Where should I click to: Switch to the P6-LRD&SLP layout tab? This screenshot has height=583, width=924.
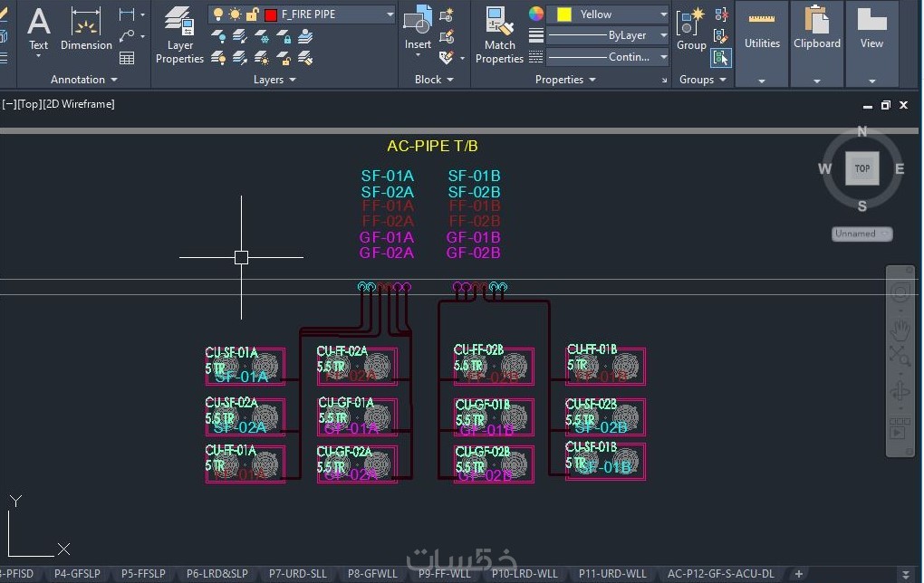217,574
